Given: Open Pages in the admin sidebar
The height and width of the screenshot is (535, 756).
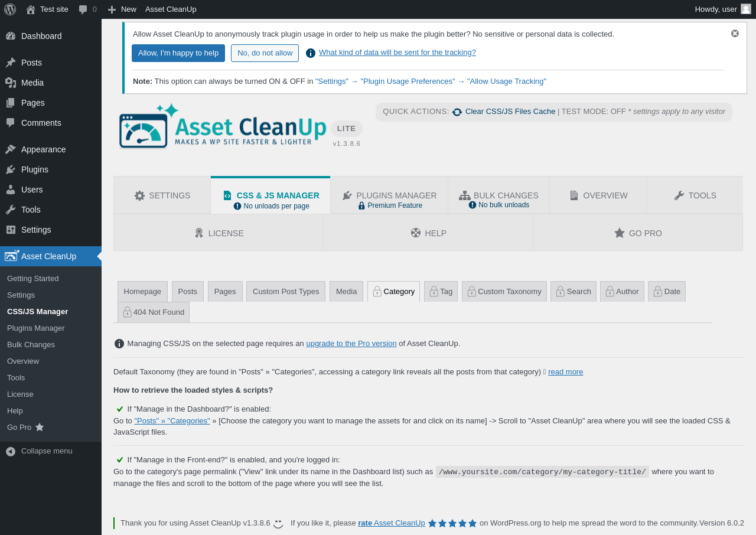Looking at the screenshot, I should 51,103.
